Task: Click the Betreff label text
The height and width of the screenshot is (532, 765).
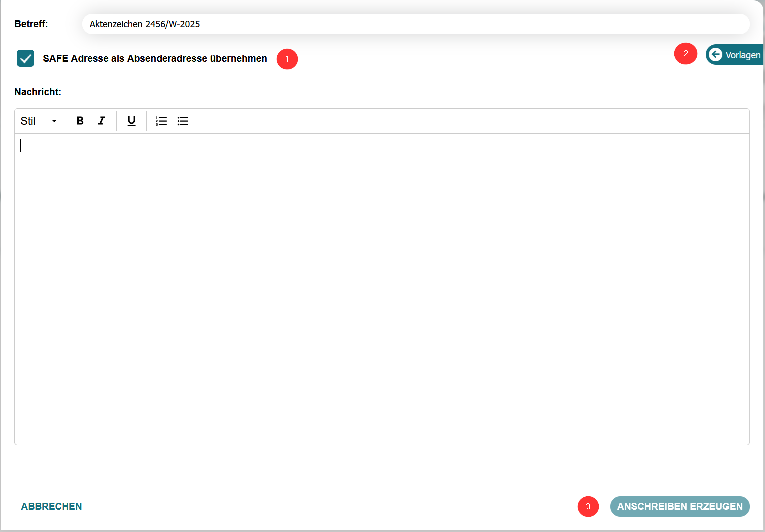Action: 31,24
